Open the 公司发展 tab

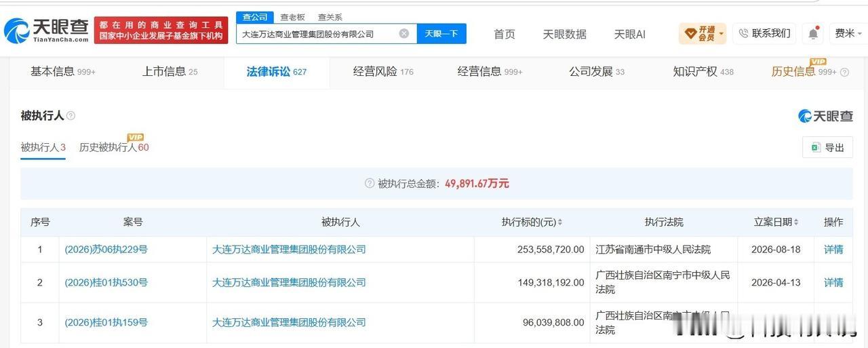click(x=597, y=71)
